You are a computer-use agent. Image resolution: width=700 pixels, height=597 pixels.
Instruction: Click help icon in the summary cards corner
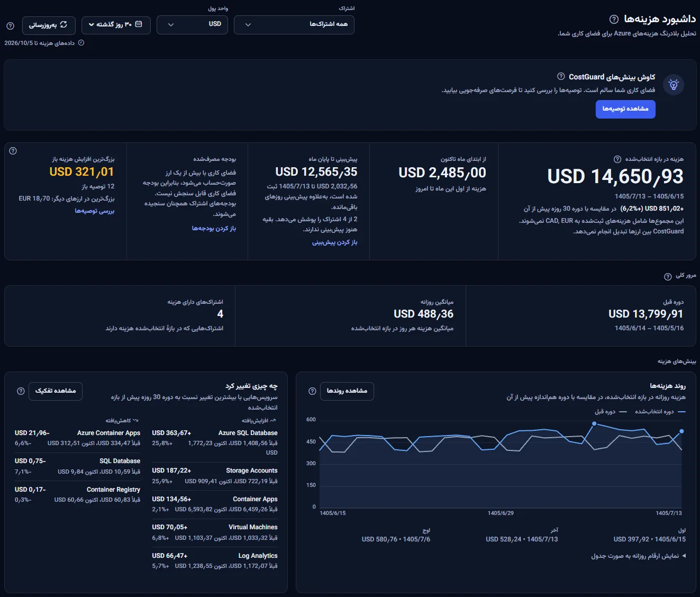(x=13, y=151)
